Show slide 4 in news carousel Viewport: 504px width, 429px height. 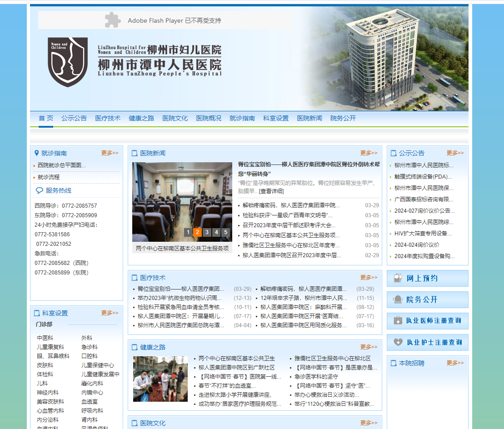216,232
